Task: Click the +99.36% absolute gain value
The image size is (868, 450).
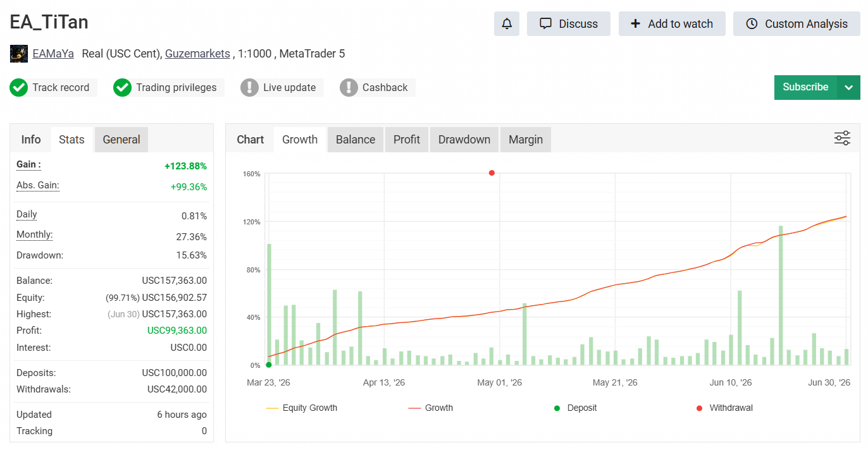Action: [x=189, y=187]
